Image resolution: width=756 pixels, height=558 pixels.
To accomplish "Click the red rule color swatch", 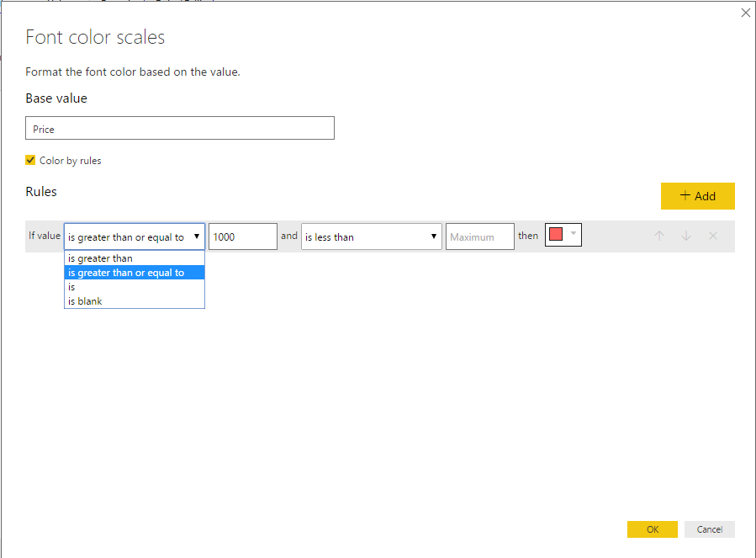I will click(556, 235).
